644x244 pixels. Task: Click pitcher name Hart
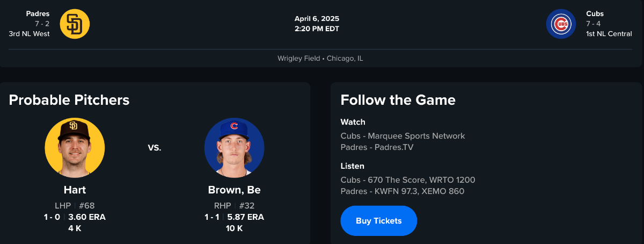coord(75,190)
